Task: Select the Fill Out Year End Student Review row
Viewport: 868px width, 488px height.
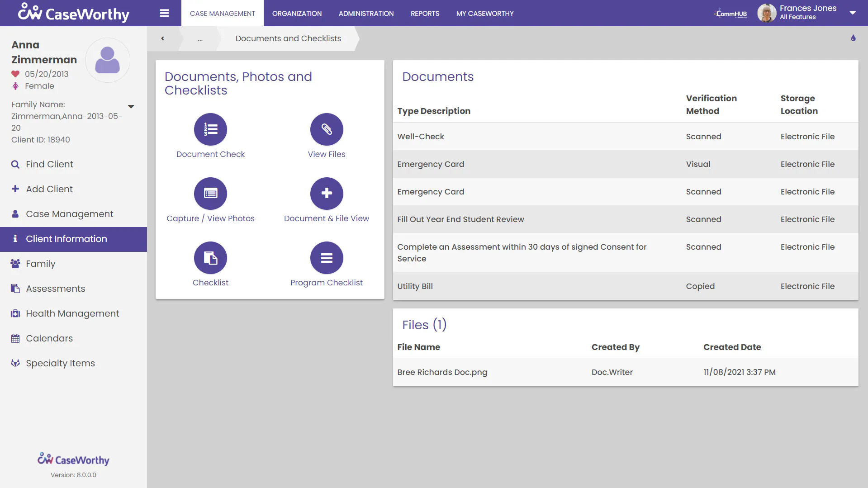Action: (626, 219)
